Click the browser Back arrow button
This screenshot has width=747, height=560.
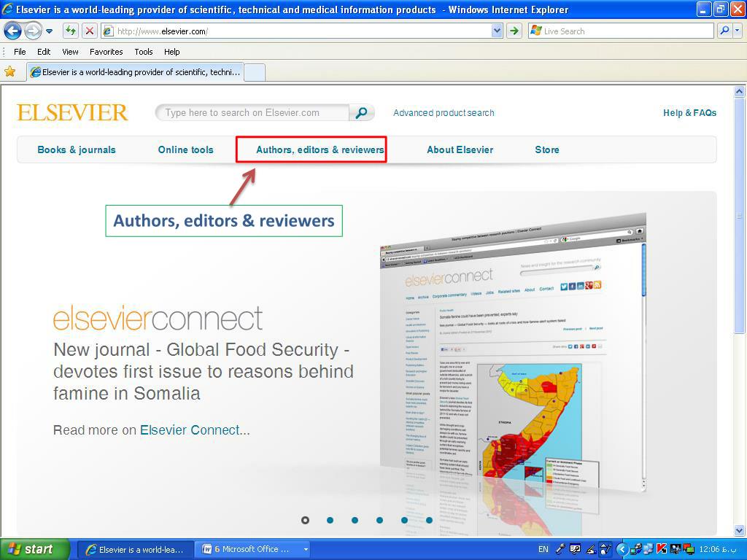pos(12,31)
